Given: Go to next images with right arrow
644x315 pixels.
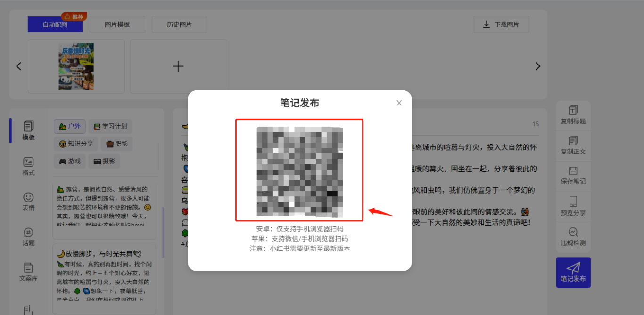Looking at the screenshot, I should [x=537, y=66].
